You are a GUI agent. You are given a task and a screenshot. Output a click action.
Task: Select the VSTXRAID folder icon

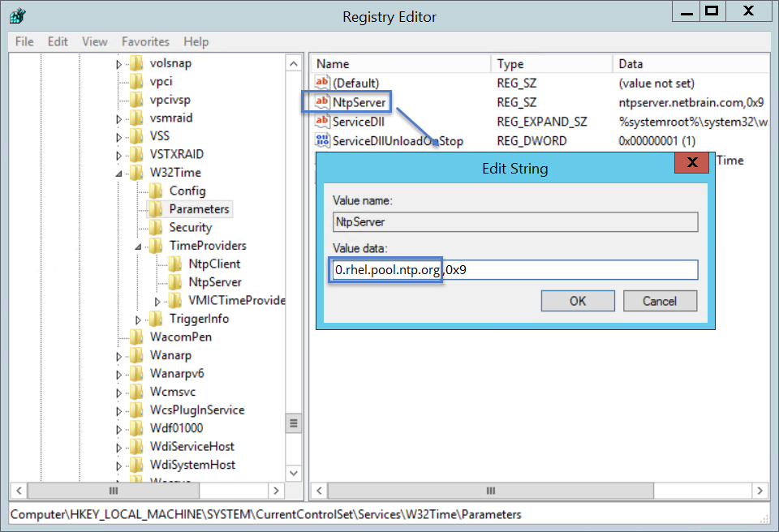(x=136, y=154)
